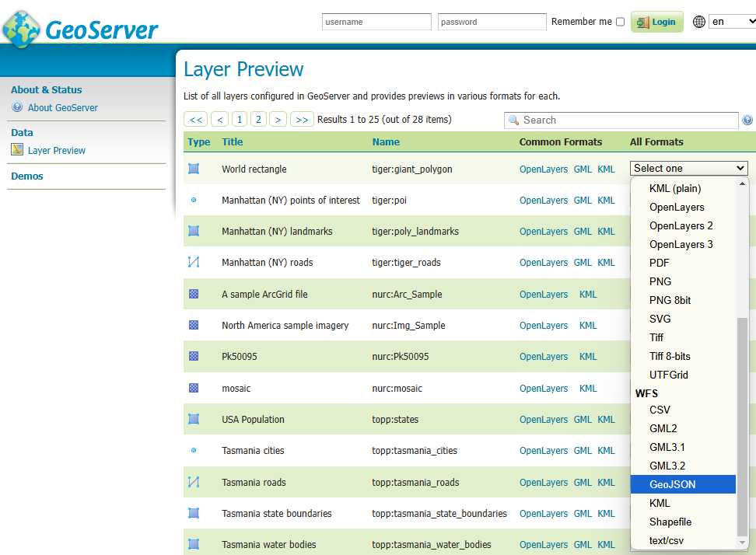Image resolution: width=756 pixels, height=555 pixels.
Task: Click the Login button
Action: coord(658,22)
